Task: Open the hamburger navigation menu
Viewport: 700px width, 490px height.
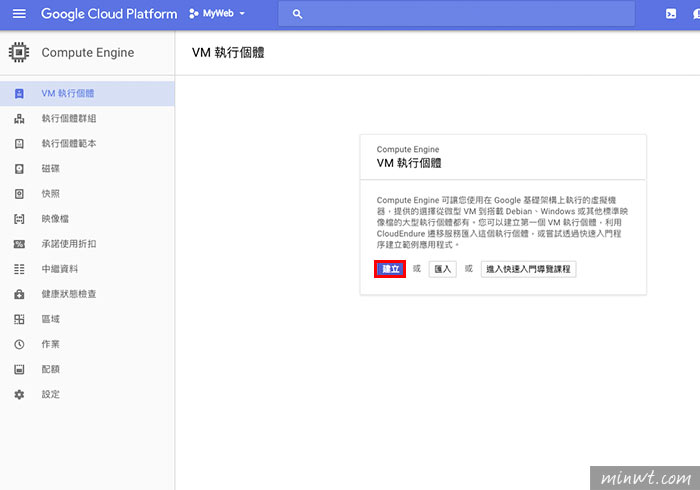Action: click(x=19, y=14)
